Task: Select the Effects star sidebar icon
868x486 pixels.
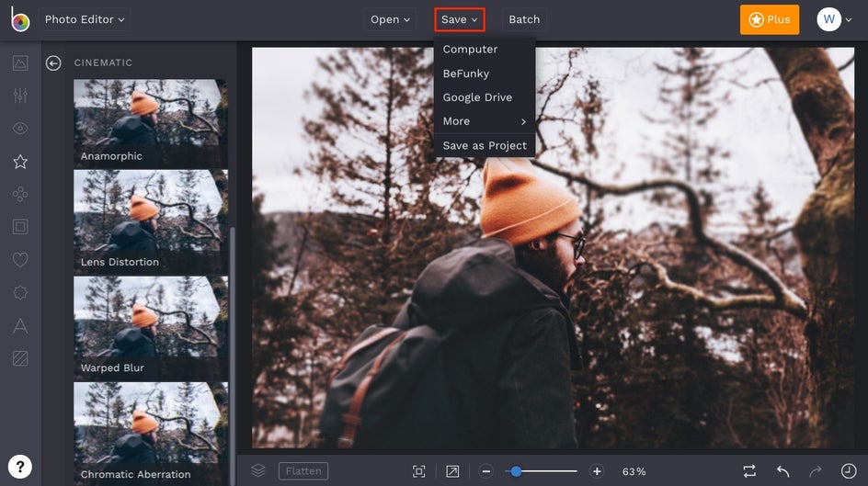Action: click(x=20, y=162)
